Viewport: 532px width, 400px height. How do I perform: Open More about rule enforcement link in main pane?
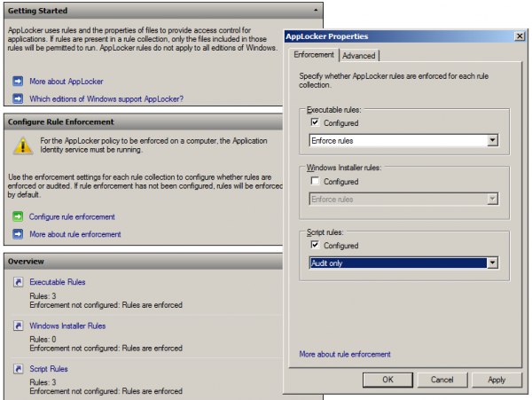tap(75, 234)
